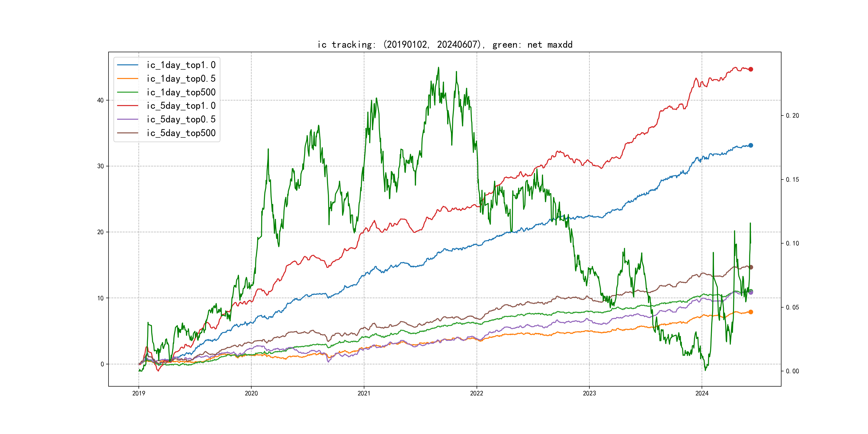Click the chart title text
Screen dimensions: 868x434
(x=445, y=45)
